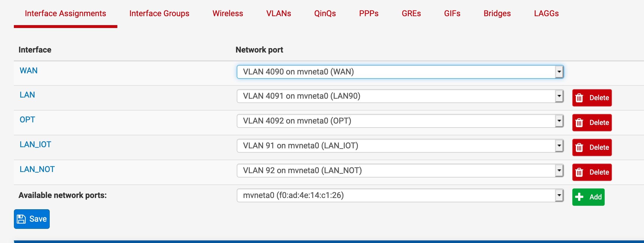The width and height of the screenshot is (644, 243).
Task: Open the Wireless tab
Action: pos(228,14)
